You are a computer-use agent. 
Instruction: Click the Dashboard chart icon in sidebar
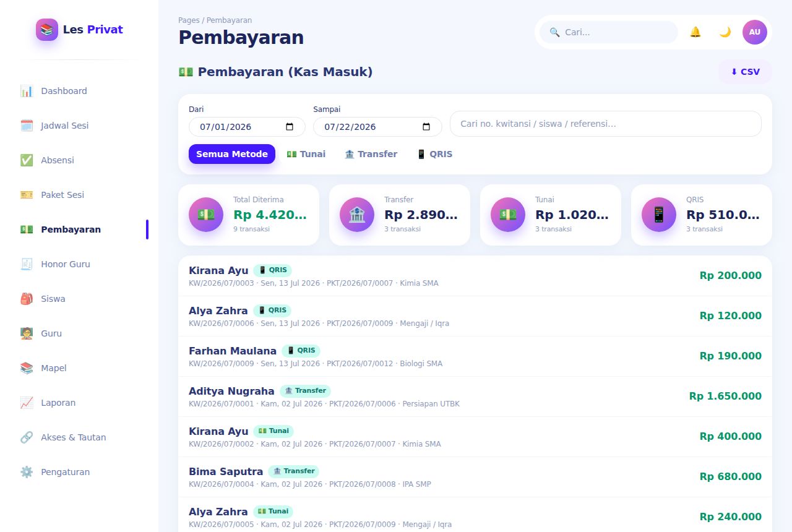click(27, 91)
